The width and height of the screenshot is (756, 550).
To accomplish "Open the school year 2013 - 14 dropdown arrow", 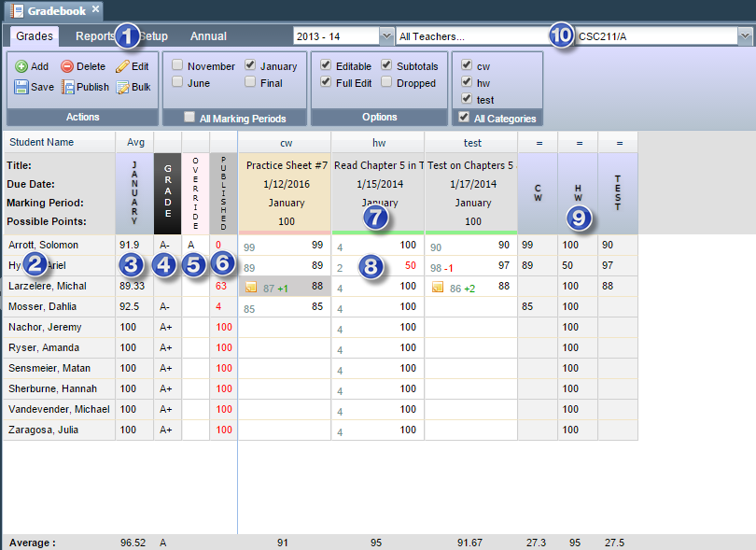I will 386,36.
